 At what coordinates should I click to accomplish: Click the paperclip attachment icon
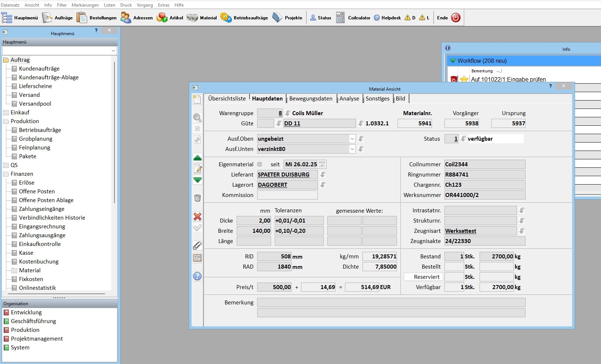coord(198,246)
